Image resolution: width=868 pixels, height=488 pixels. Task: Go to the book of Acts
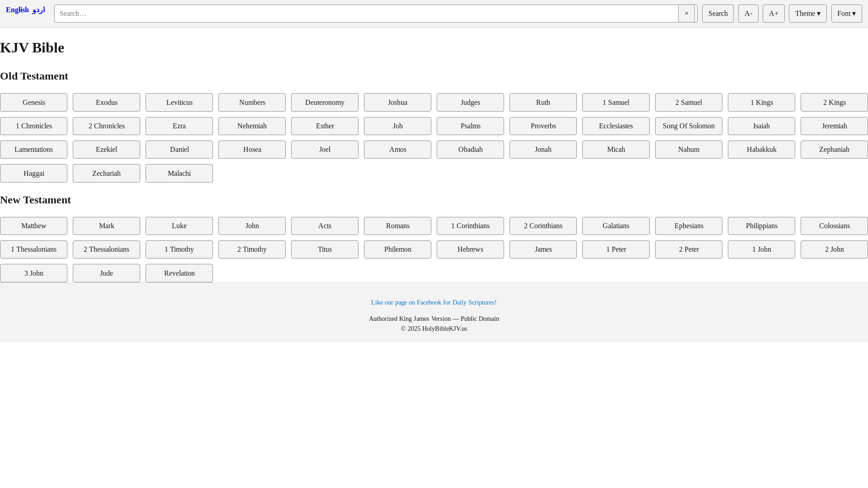[x=325, y=226]
